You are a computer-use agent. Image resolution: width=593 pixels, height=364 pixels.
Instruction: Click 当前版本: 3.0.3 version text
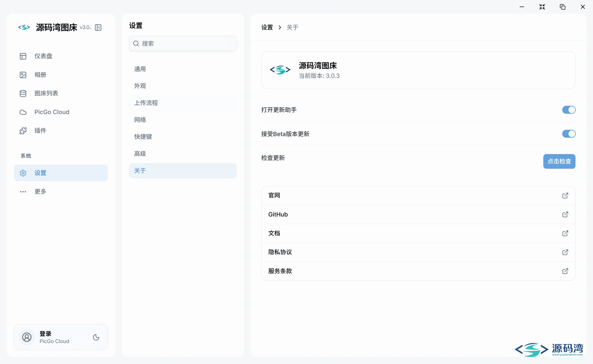(319, 76)
